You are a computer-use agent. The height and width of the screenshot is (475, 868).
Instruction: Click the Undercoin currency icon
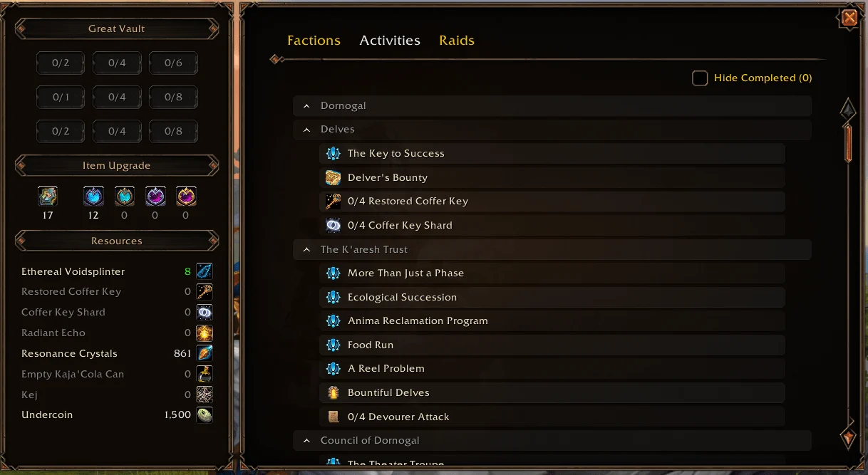pos(205,414)
